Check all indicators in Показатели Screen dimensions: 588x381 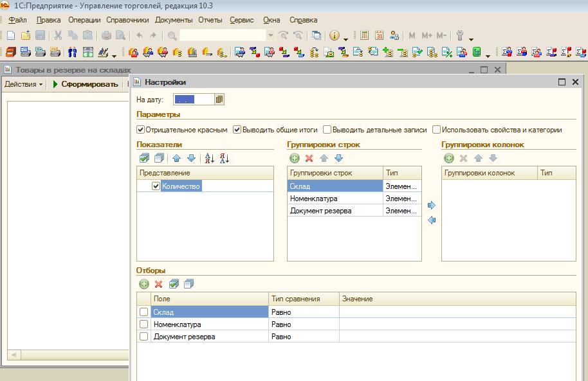pyautogui.click(x=144, y=158)
